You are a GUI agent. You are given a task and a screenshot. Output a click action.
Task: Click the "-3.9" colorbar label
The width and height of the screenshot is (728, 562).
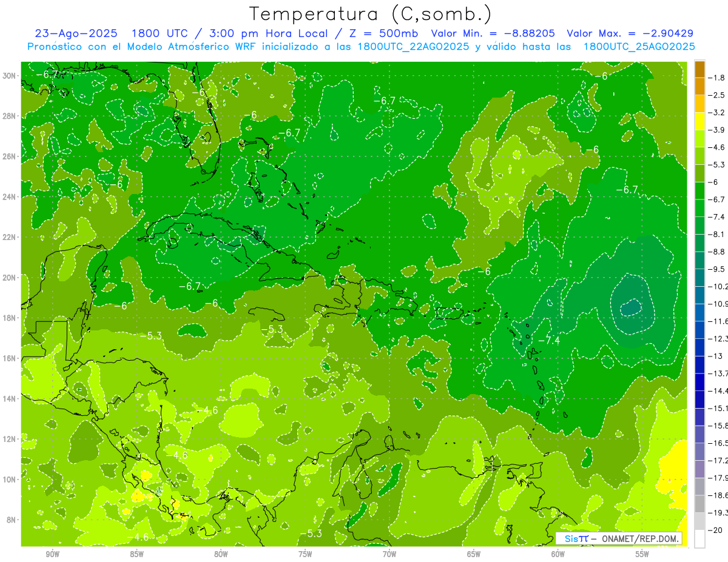tap(716, 130)
